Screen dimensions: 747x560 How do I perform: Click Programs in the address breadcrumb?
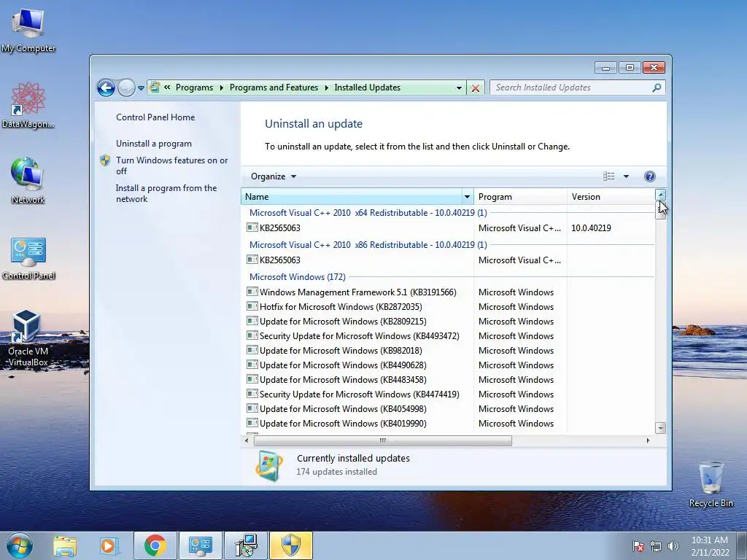pos(194,87)
